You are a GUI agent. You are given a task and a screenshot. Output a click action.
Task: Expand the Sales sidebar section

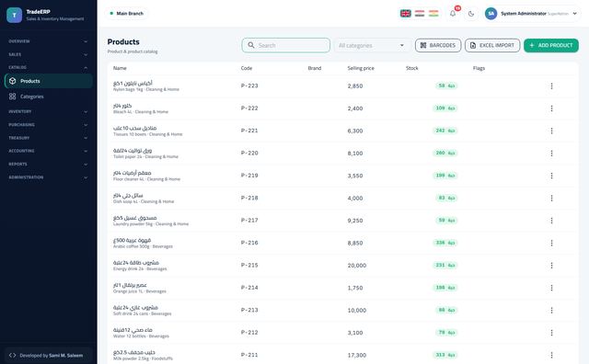(x=48, y=54)
